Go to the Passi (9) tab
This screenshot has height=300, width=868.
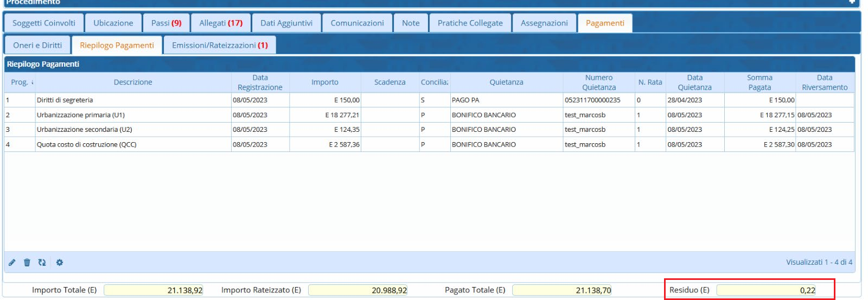166,23
